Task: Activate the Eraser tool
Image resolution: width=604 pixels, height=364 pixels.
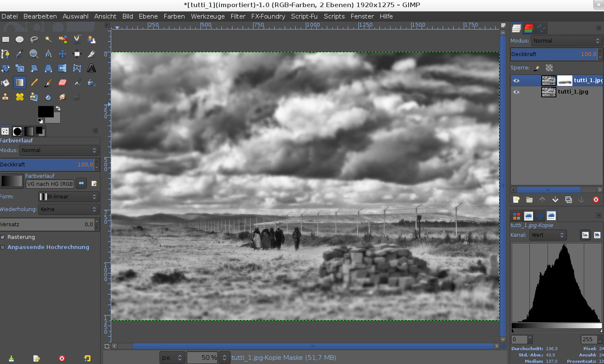Action: click(63, 83)
